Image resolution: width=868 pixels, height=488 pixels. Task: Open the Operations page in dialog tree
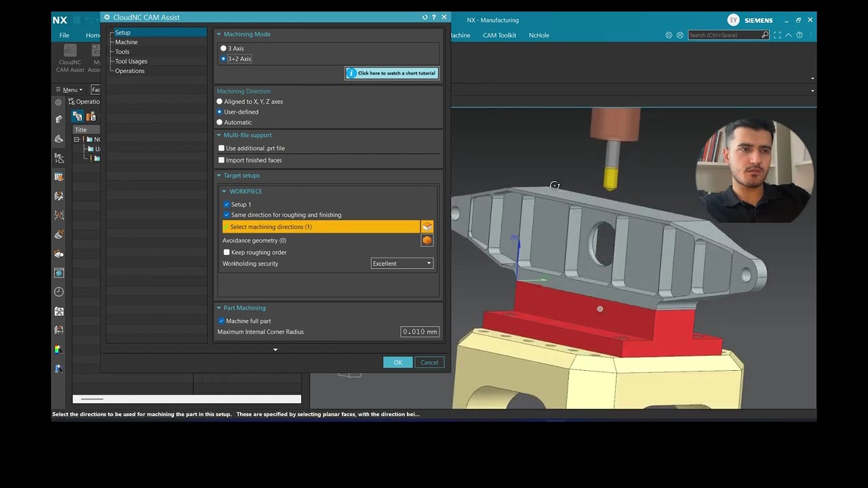(130, 70)
